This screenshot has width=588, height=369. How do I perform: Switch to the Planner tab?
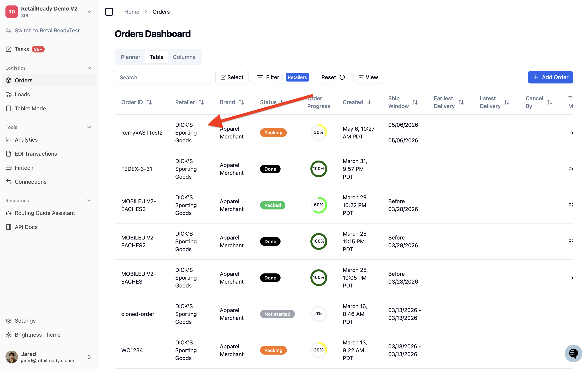coord(130,57)
